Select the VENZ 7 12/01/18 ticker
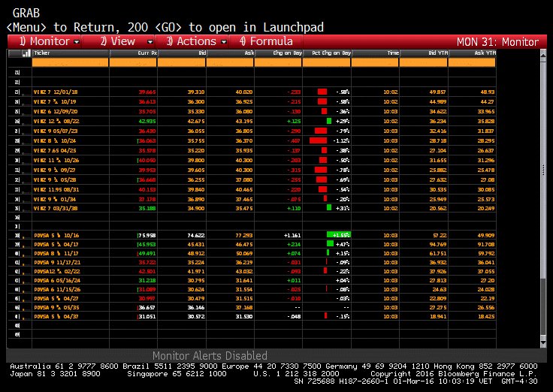 point(56,92)
